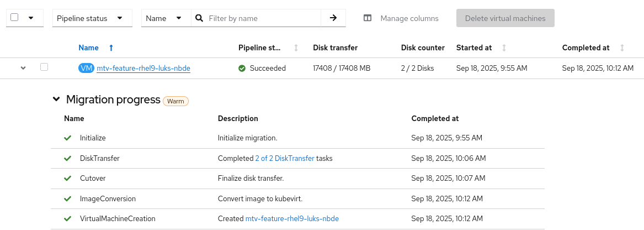Click the Name column sort arrow
This screenshot has height=230, width=644.
point(111,48)
